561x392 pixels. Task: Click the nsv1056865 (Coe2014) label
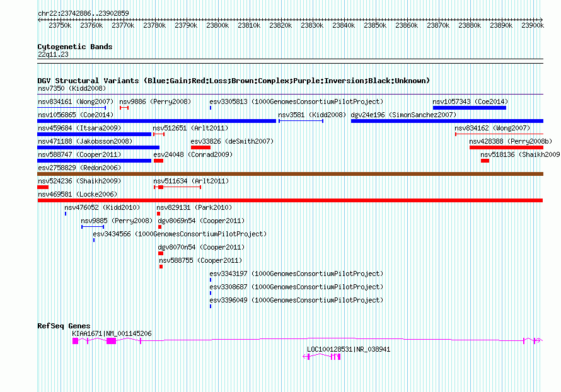tap(76, 115)
